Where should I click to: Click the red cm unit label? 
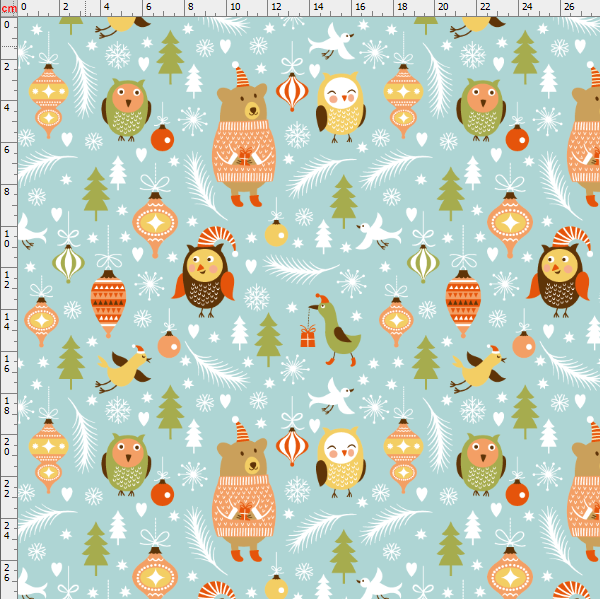coord(8,8)
